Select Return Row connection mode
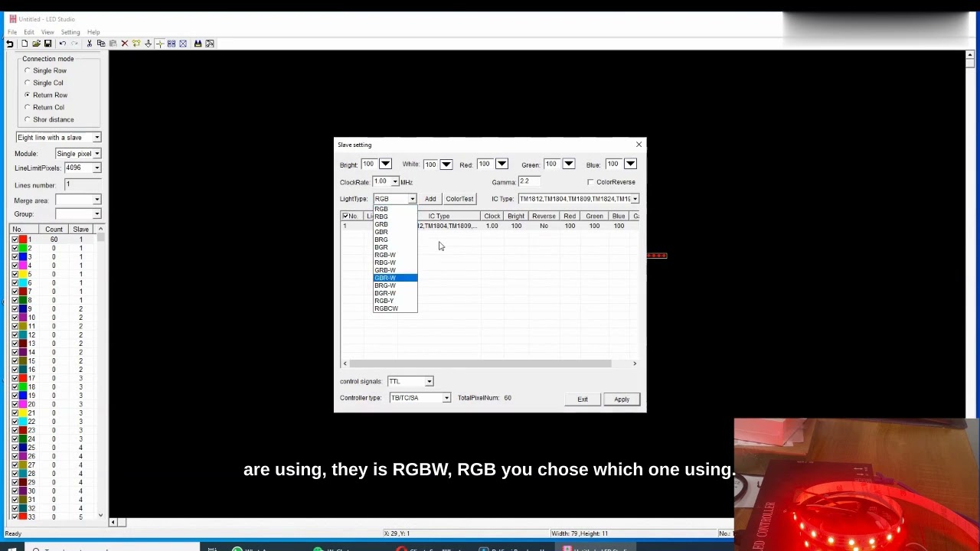This screenshot has width=980, height=551. click(x=28, y=95)
